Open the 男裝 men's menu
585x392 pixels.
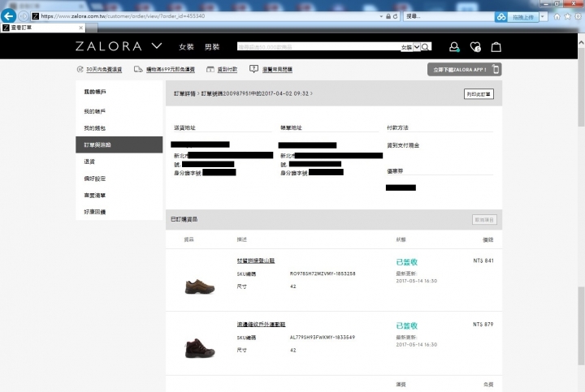212,47
